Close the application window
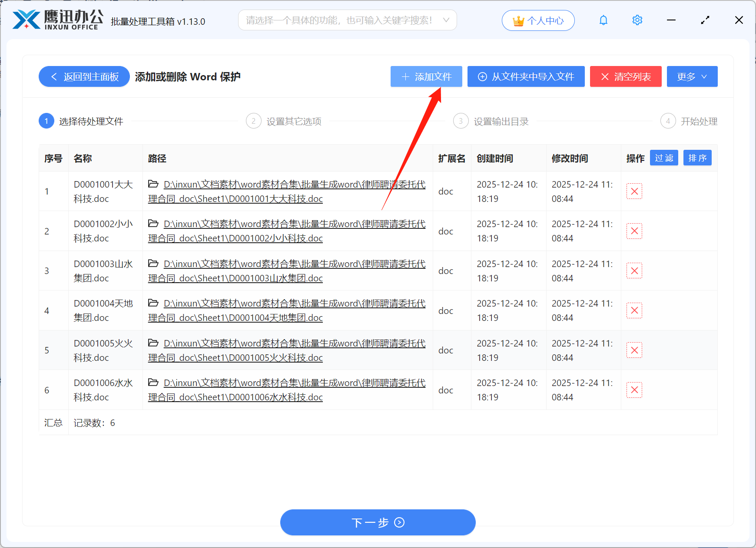756x548 pixels. 739,20
